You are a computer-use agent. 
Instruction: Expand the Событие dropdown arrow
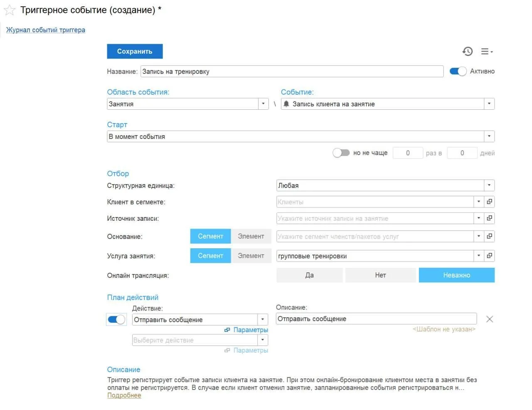tap(489, 104)
